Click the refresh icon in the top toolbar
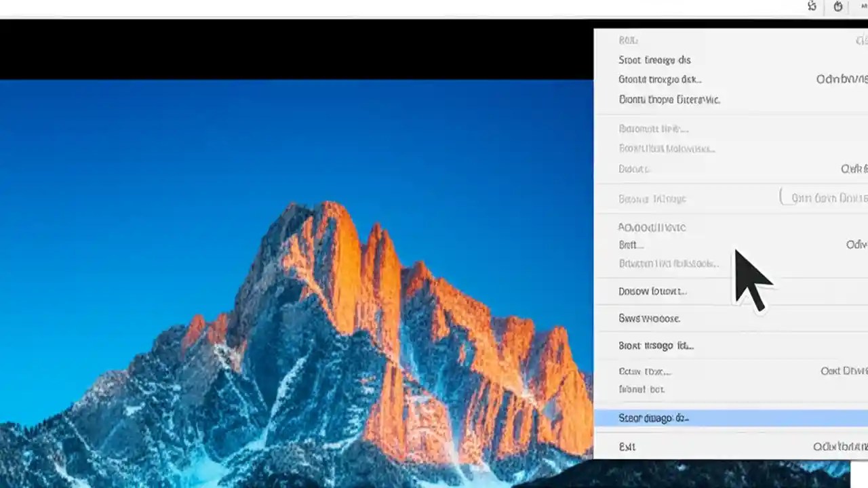The image size is (868, 488). pos(812,6)
